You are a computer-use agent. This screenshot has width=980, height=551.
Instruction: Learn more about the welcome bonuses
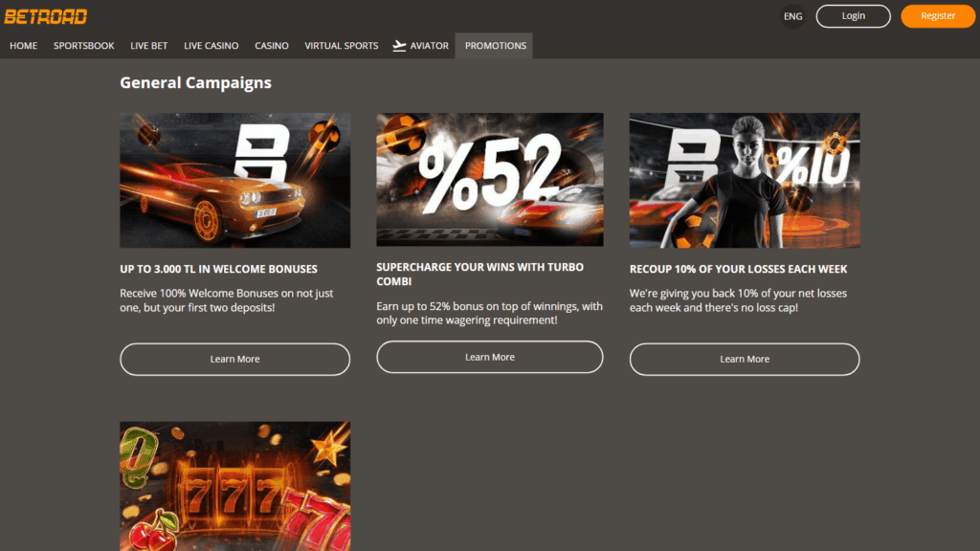[234, 360]
